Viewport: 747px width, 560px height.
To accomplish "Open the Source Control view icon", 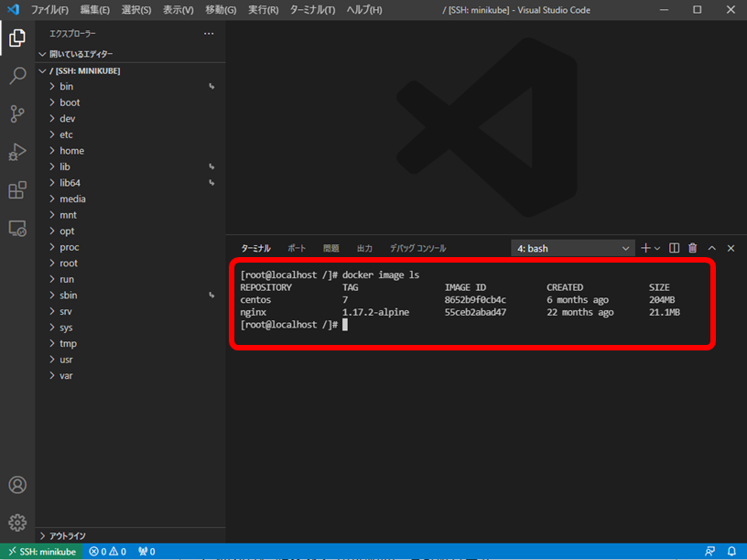I will (x=17, y=113).
